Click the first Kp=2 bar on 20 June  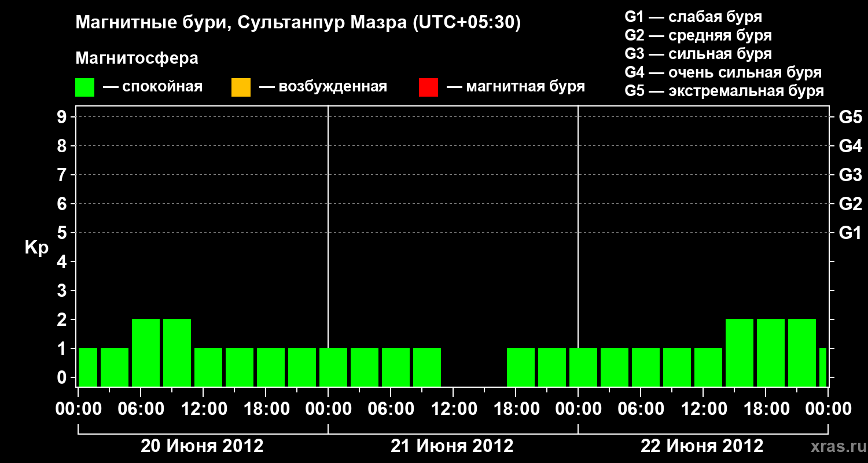coord(146,352)
